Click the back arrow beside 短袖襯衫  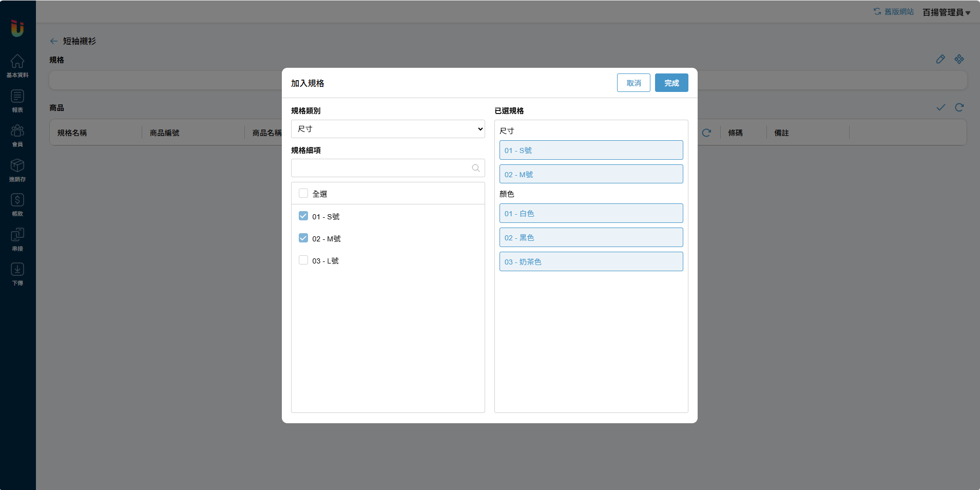click(54, 41)
